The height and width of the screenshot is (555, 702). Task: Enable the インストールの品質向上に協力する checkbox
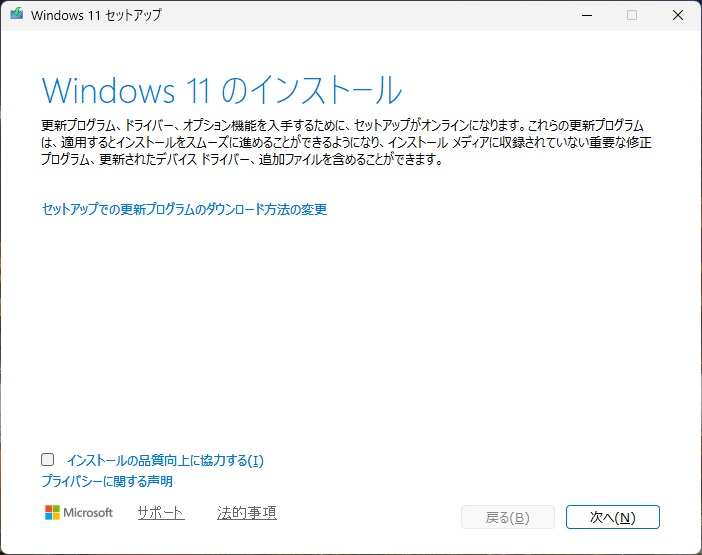click(x=47, y=460)
